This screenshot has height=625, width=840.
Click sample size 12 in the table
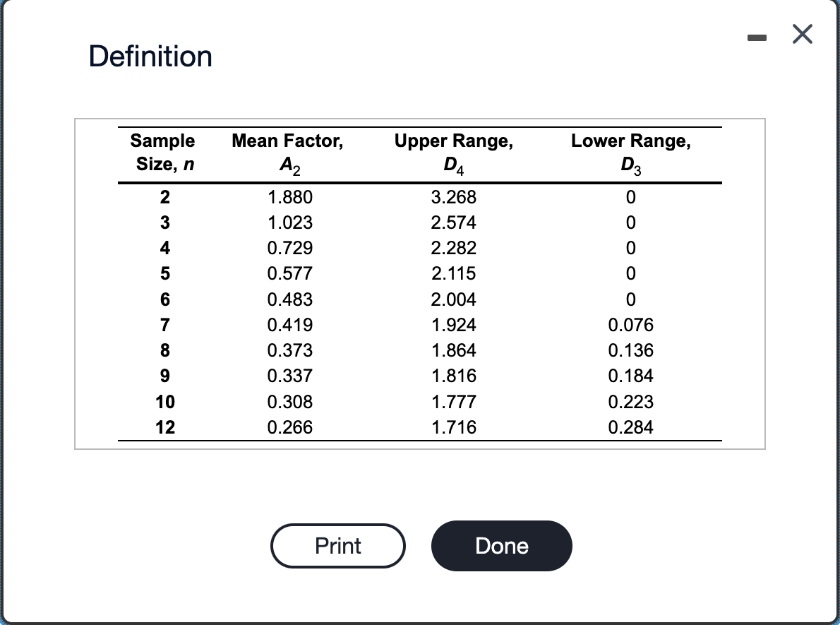point(163,427)
